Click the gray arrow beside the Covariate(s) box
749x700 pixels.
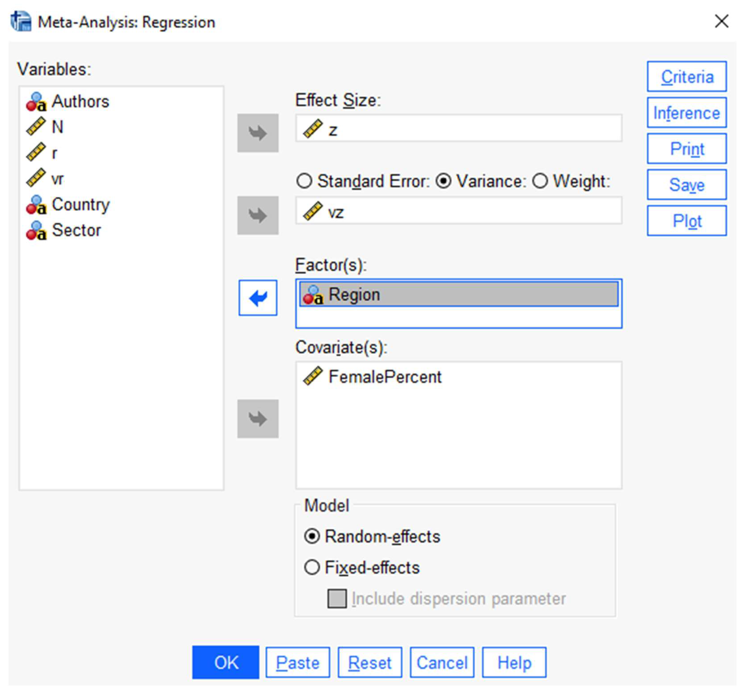click(x=258, y=418)
